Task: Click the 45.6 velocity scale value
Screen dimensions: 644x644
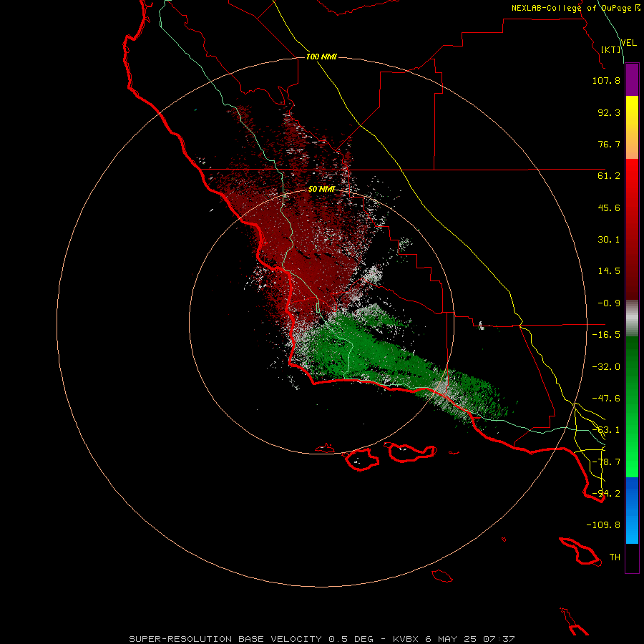Action: [609, 208]
